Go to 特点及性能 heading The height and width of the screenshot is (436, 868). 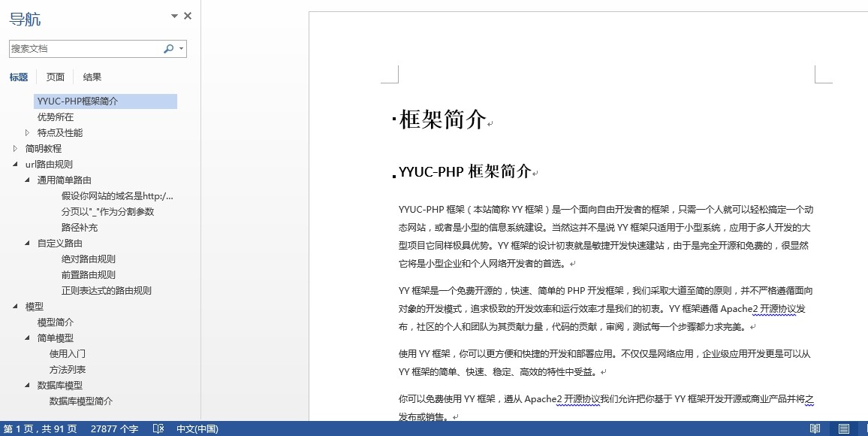click(x=60, y=132)
